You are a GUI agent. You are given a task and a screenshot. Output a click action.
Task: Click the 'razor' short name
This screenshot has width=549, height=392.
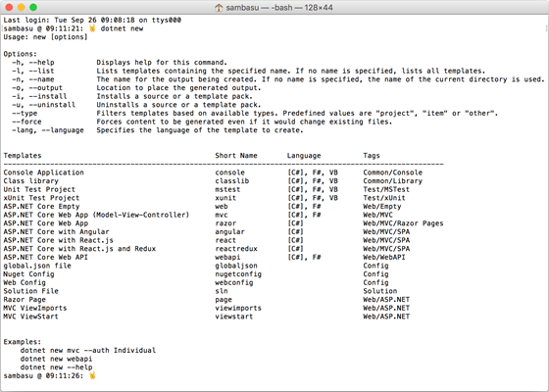pyautogui.click(x=225, y=223)
